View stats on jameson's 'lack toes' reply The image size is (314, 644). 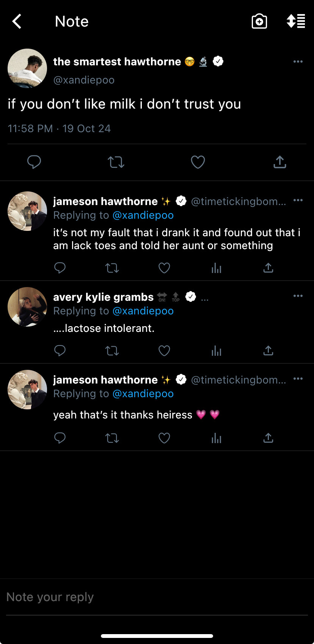click(x=216, y=268)
